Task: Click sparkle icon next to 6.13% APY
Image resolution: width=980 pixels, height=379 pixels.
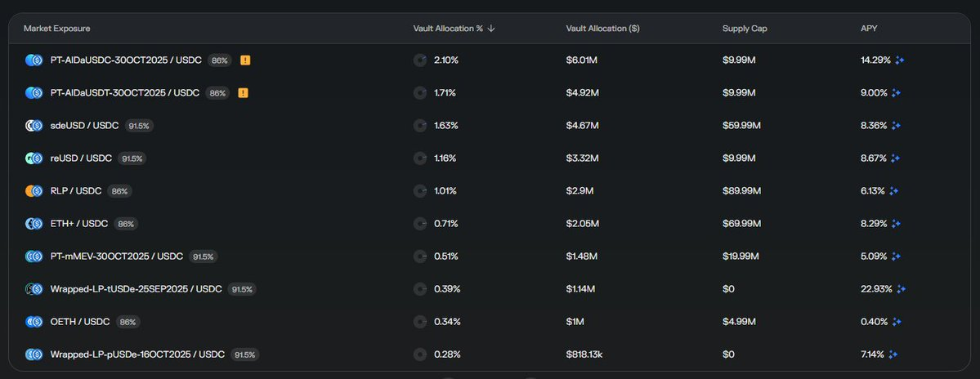Action: (x=894, y=190)
